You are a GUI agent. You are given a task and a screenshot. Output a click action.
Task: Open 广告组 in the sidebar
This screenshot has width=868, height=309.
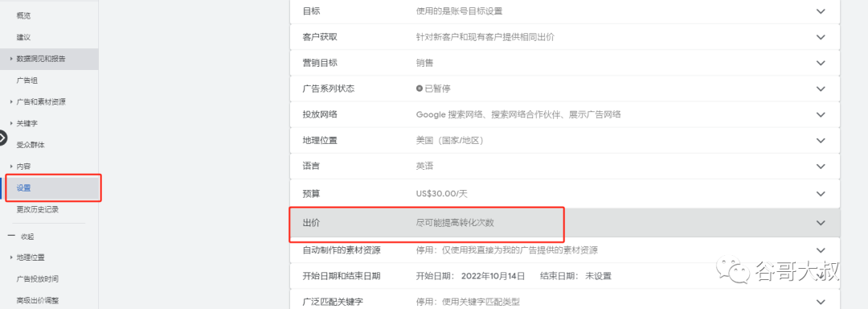(27, 80)
